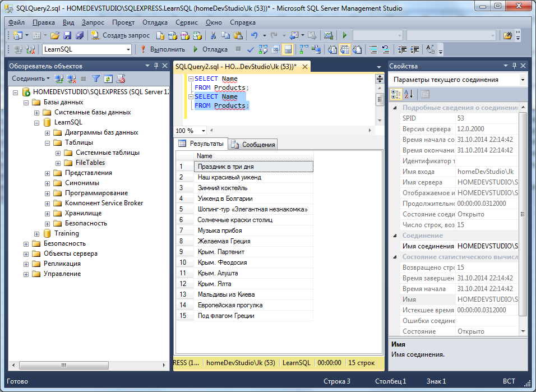Pin the Object Explorer panel

point(156,66)
